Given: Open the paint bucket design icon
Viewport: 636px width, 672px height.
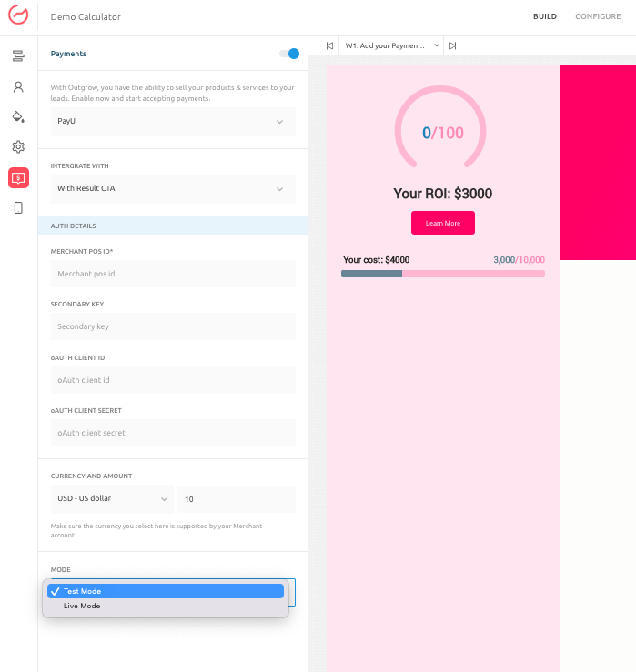Looking at the screenshot, I should point(18,116).
